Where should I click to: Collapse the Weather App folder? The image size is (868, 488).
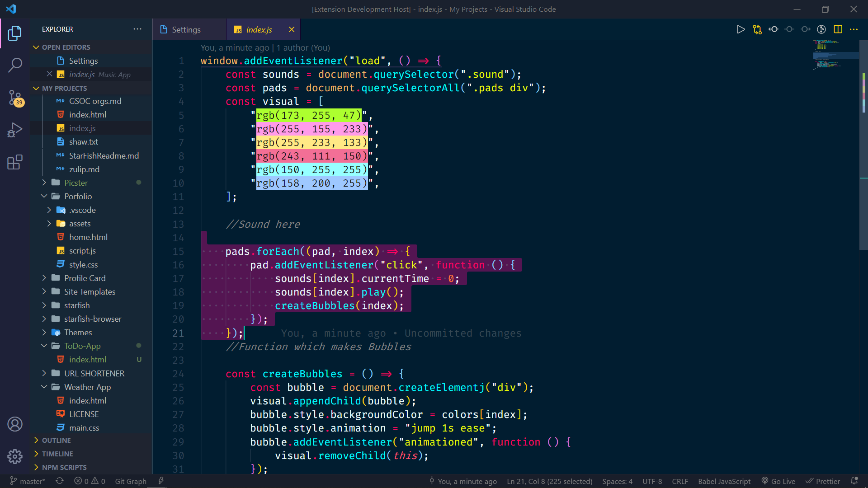click(87, 387)
